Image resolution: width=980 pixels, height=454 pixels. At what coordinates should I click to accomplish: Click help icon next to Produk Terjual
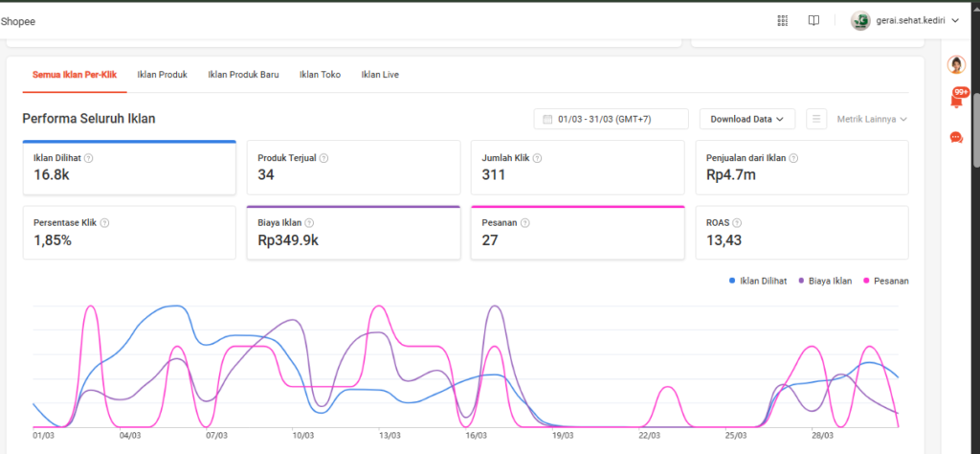tap(323, 158)
